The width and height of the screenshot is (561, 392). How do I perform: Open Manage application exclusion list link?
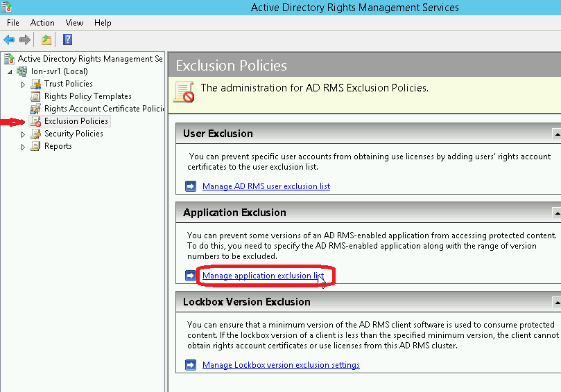coord(263,276)
